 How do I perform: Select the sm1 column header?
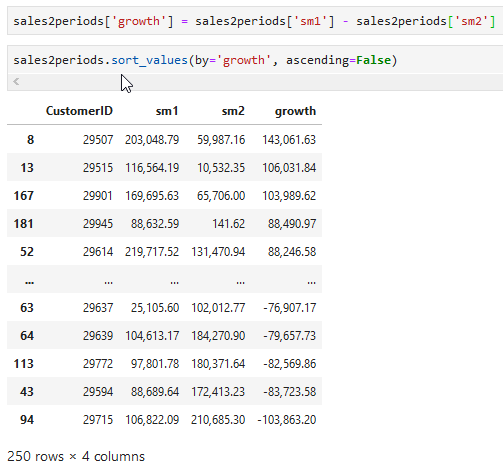[x=167, y=111]
